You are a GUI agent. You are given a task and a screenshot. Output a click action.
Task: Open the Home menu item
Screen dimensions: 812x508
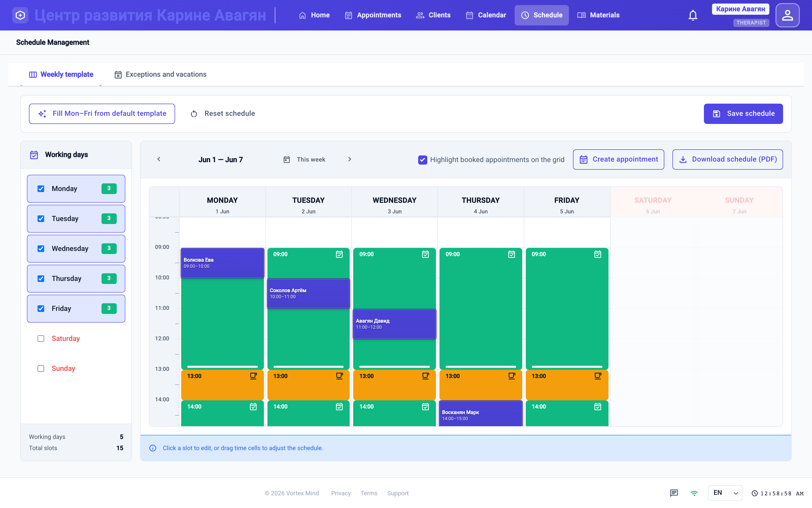(x=314, y=15)
